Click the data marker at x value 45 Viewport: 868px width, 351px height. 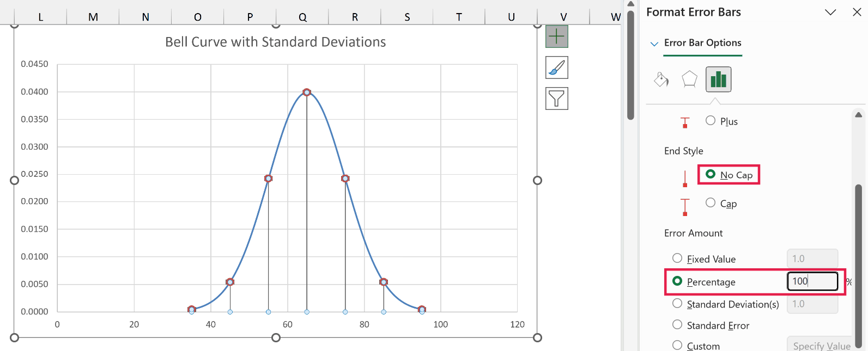point(230,282)
